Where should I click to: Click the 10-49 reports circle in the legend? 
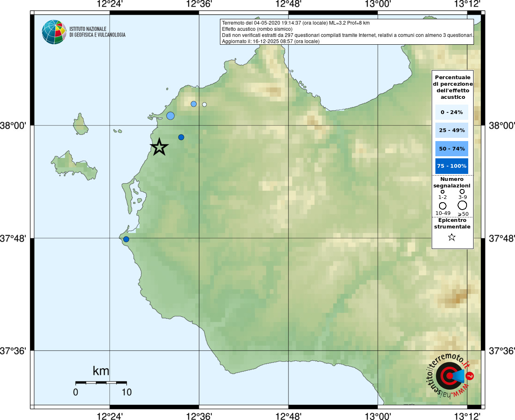[x=442, y=206]
